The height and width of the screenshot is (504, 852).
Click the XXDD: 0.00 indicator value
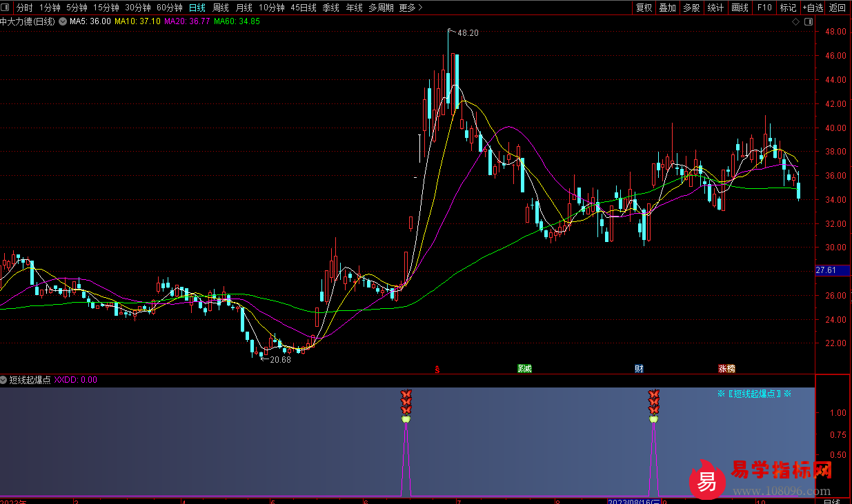click(76, 380)
